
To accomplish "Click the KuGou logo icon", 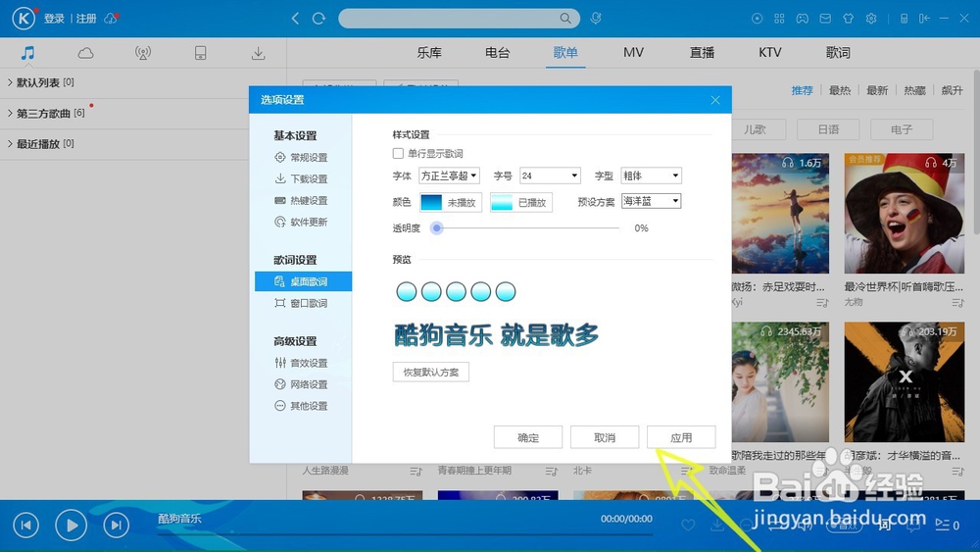I will 24,18.
